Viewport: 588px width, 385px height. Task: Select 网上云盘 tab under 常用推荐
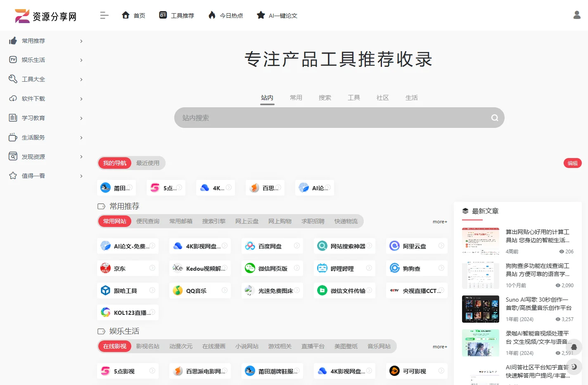(247, 221)
